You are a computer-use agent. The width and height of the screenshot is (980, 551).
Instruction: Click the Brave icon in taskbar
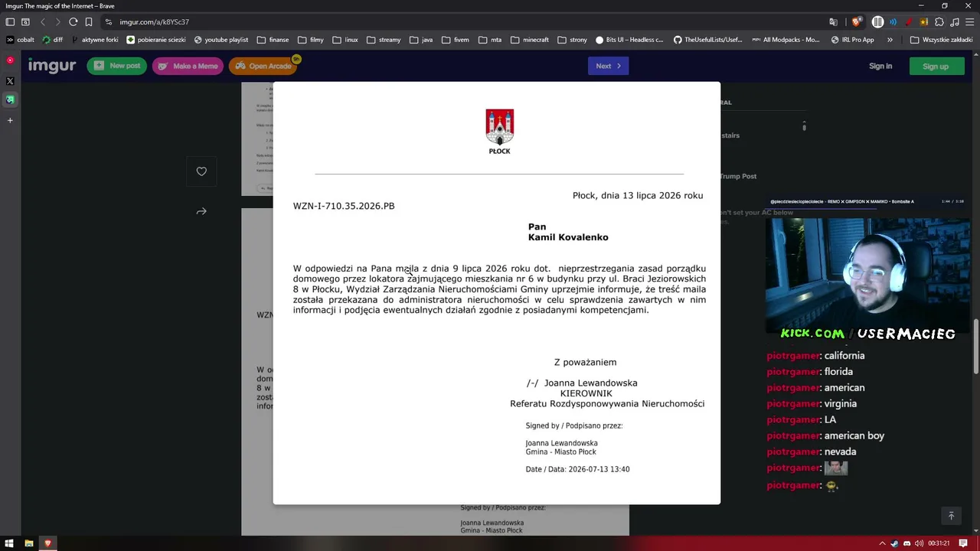[x=47, y=543]
